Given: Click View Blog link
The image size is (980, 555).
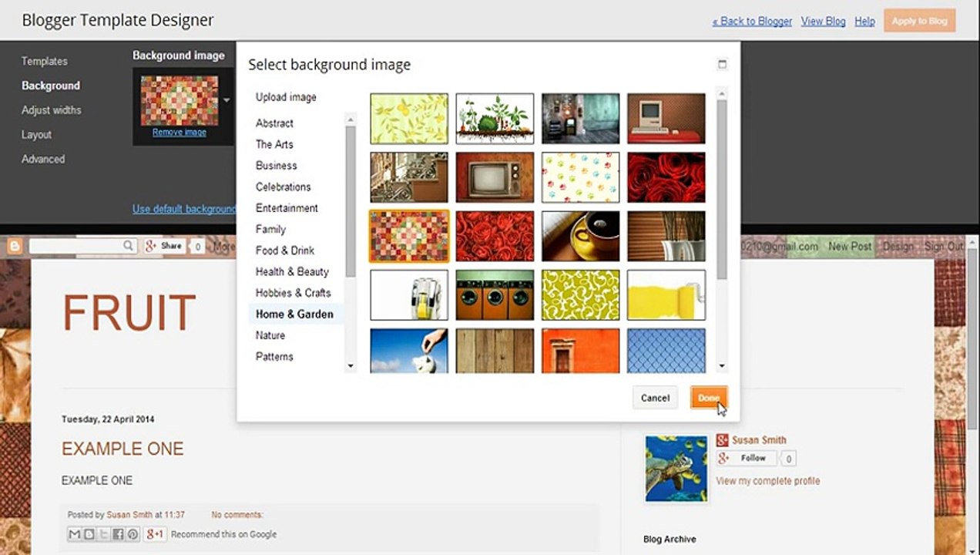Looking at the screenshot, I should tap(824, 22).
